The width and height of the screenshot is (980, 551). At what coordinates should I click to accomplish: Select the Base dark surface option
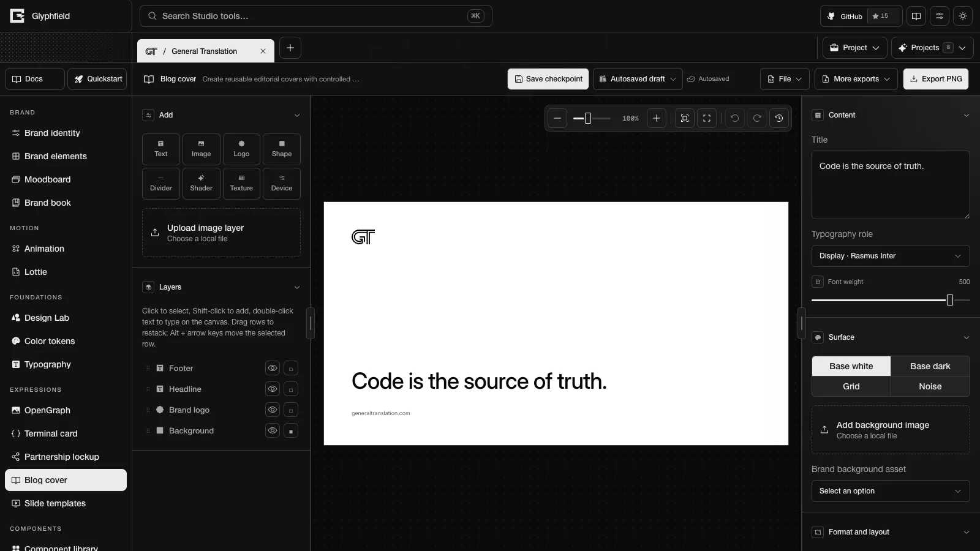pyautogui.click(x=930, y=366)
